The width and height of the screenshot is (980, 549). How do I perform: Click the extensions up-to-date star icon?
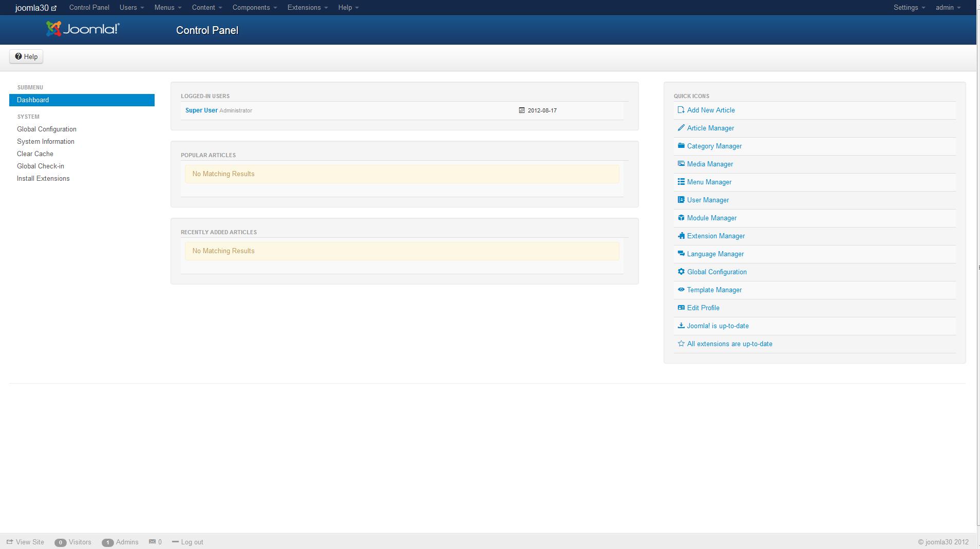pos(681,344)
